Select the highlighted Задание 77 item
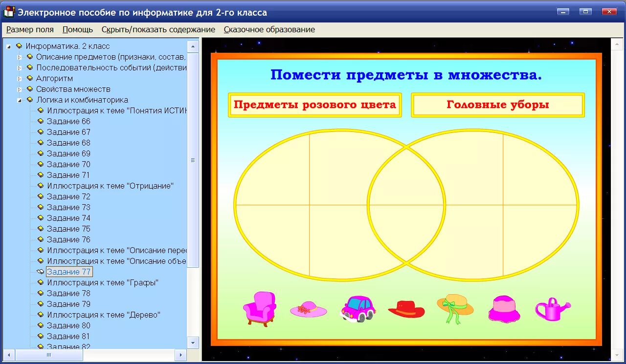The image size is (626, 364). click(x=69, y=272)
